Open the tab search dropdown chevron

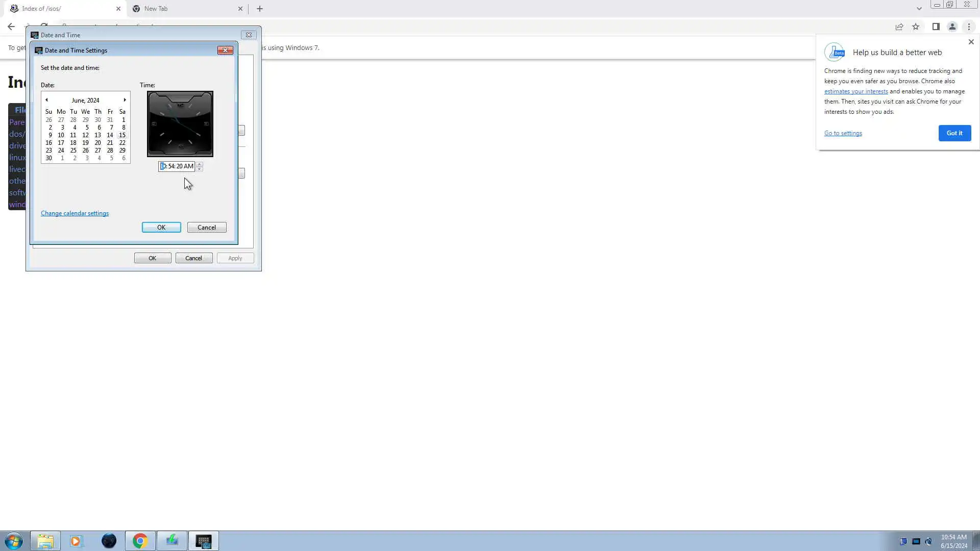(919, 9)
